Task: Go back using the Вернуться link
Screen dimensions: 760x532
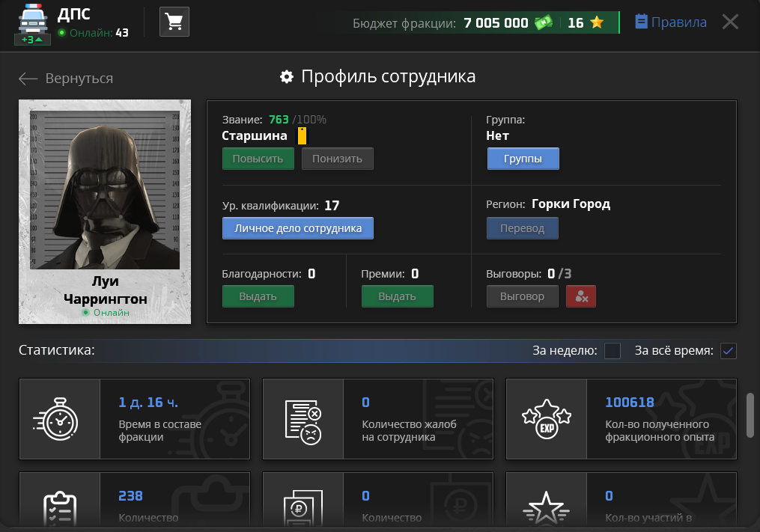Action: pos(66,79)
